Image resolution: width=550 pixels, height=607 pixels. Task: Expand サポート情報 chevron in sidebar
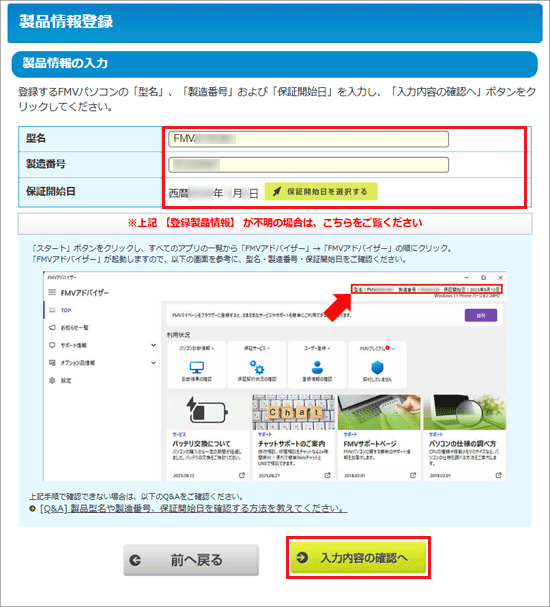pyautogui.click(x=153, y=345)
